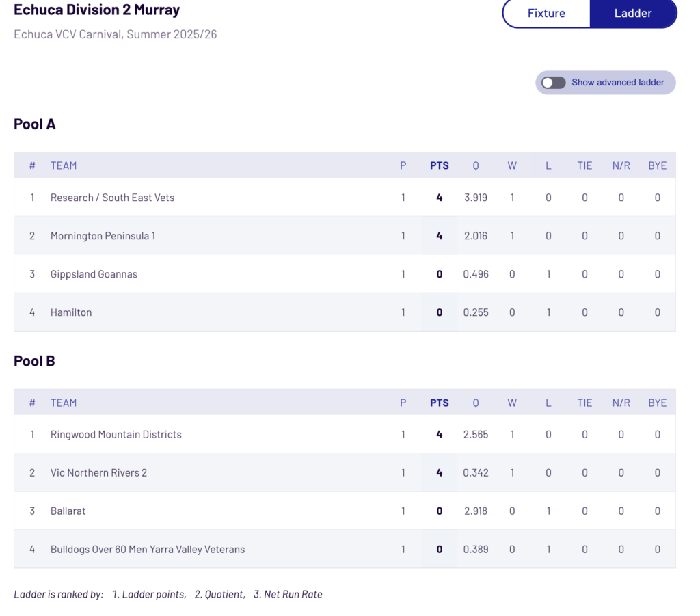The width and height of the screenshot is (700, 616).
Task: Select Ballarat in Pool B ladder
Action: pos(68,511)
